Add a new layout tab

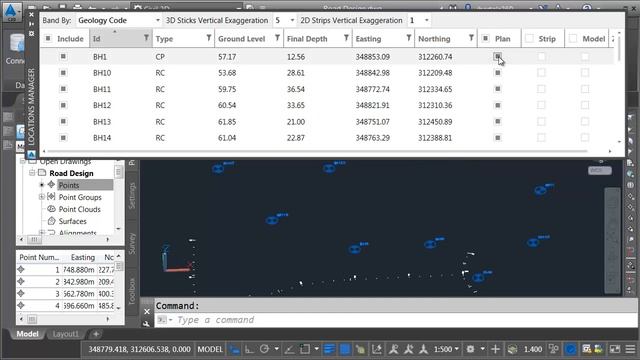(96, 334)
